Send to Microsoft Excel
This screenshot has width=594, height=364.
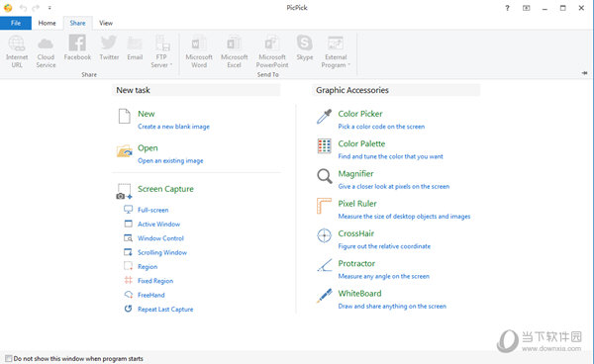point(234,51)
